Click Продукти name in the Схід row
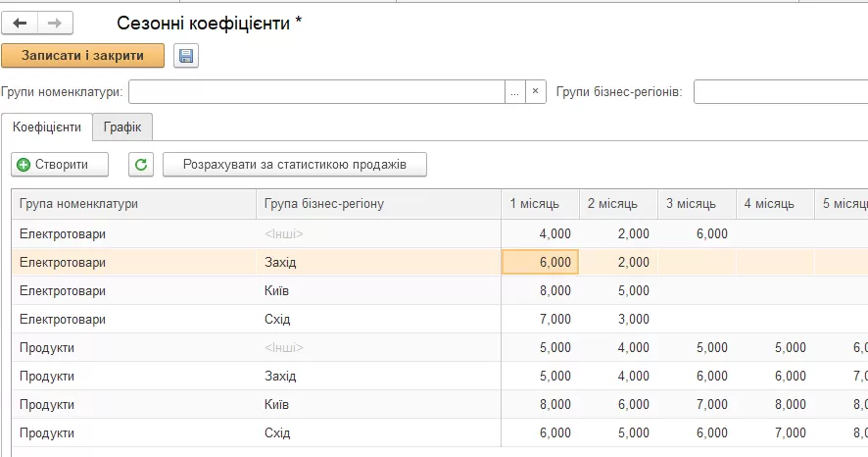The width and height of the screenshot is (868, 457). (x=47, y=433)
